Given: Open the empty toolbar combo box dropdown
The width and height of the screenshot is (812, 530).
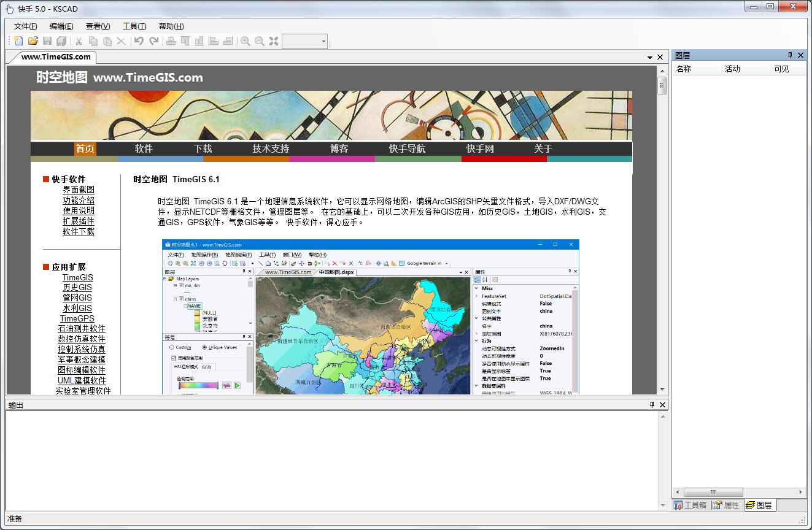Looking at the screenshot, I should pyautogui.click(x=323, y=41).
